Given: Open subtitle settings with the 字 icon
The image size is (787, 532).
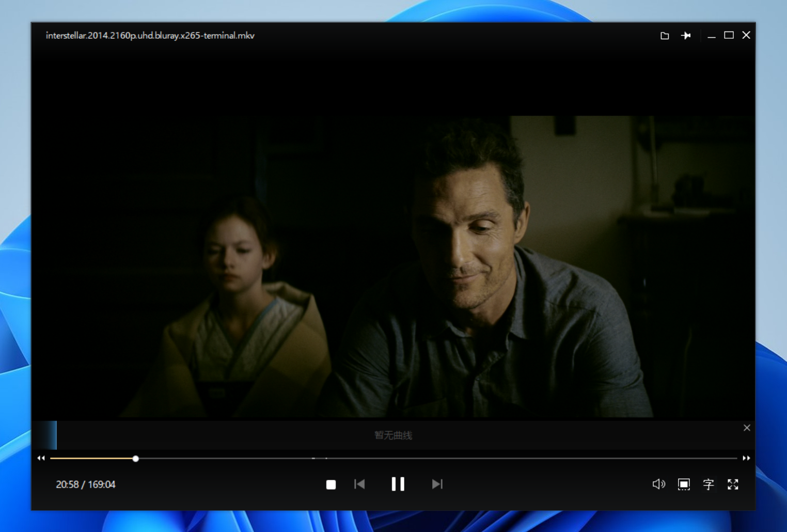Looking at the screenshot, I should coord(709,484).
